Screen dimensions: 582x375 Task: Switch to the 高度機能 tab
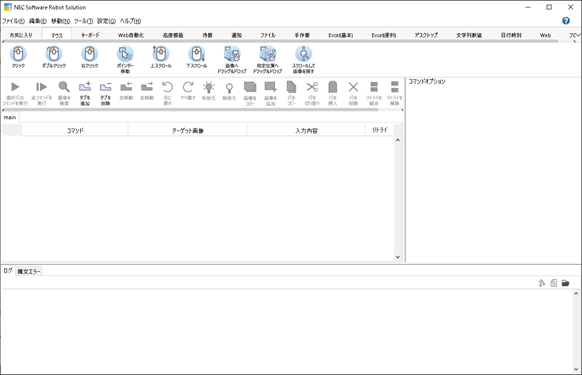[x=173, y=35]
